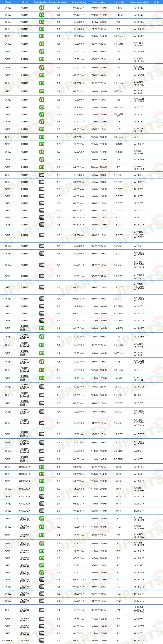The width and height of the screenshot is (163, 644).
Task: Click the 99kW / 134KM power cell
Action: click(99, 594)
